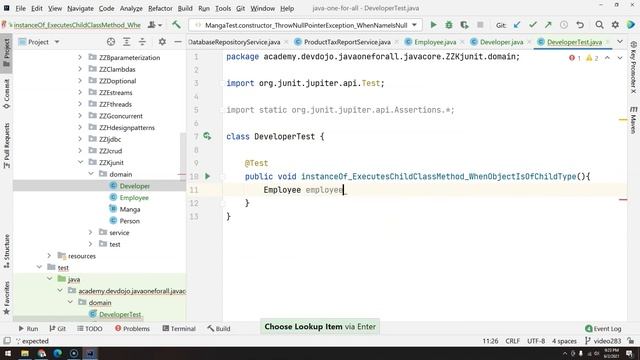Run test from gutter on line 10
Screen dimensions: 640x360
coord(207,176)
